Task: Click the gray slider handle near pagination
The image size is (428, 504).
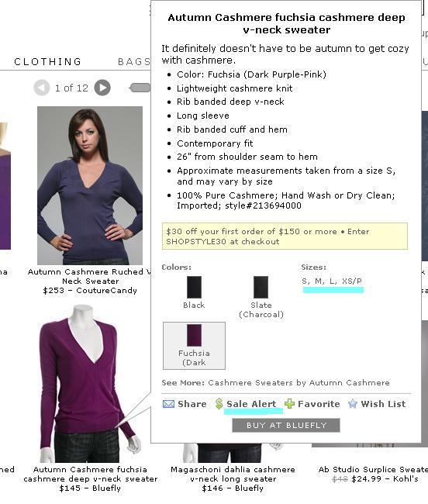Action: click(140, 88)
